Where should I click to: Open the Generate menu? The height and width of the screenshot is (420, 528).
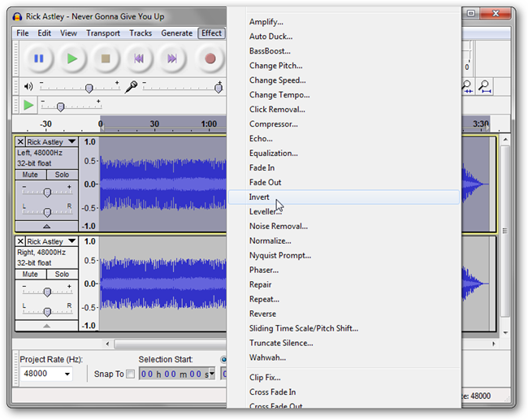176,33
